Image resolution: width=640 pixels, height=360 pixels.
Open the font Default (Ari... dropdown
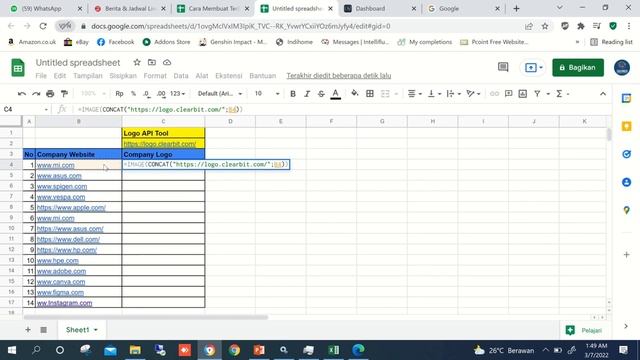[220, 94]
